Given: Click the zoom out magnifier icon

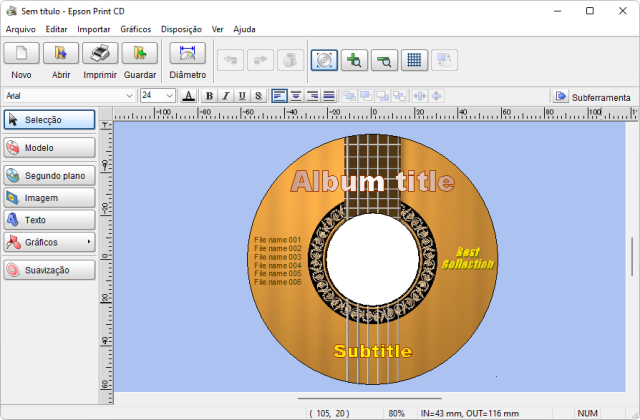Looking at the screenshot, I should click(384, 60).
